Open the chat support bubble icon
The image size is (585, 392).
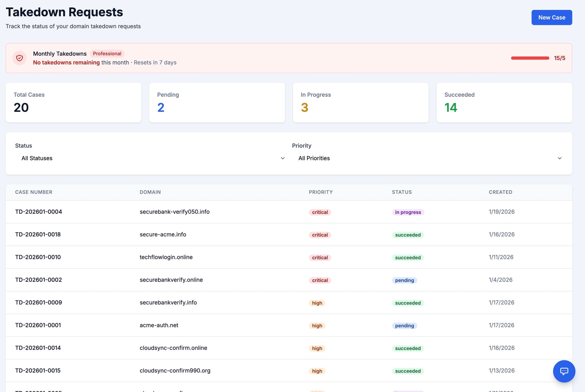[x=564, y=371]
